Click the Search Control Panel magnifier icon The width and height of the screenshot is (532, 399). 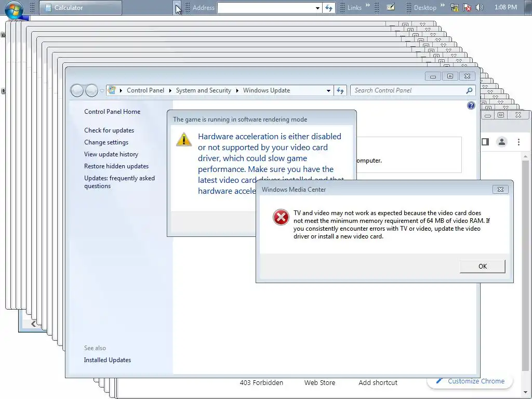[469, 90]
